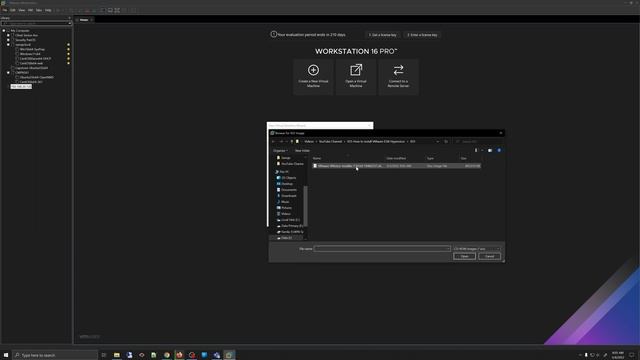Sort files by Date modified column
Viewport: 640px width, 360px height.
pos(396,158)
